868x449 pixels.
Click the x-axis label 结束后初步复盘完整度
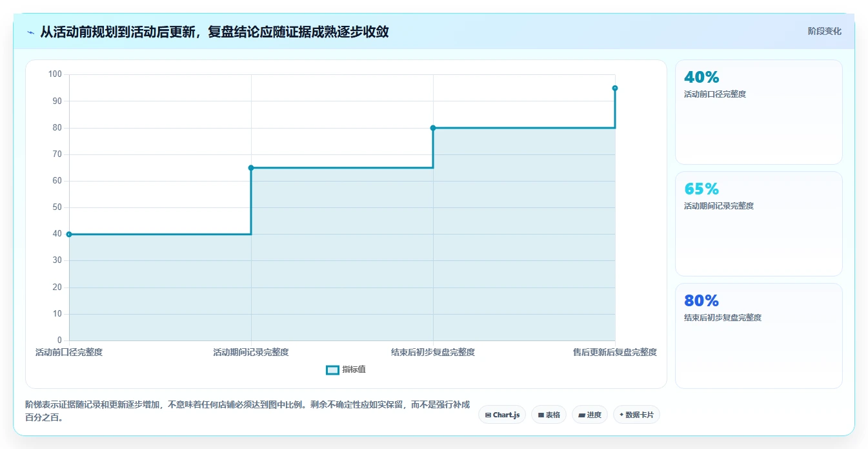click(433, 352)
